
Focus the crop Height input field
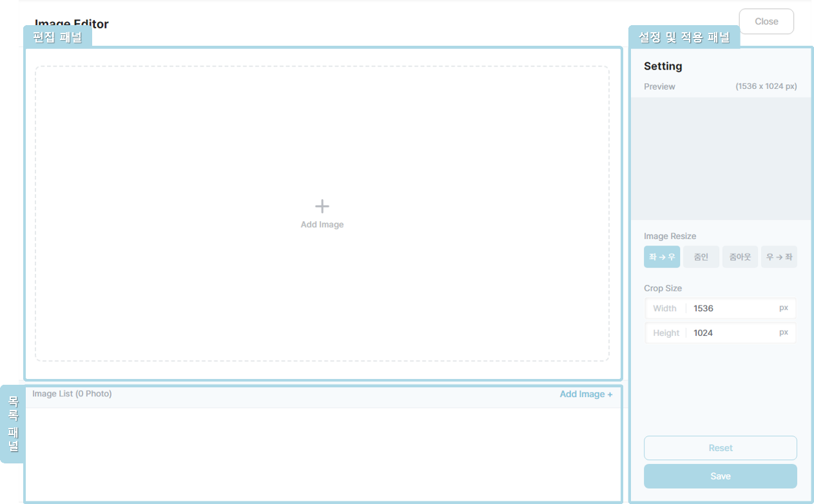(x=732, y=333)
